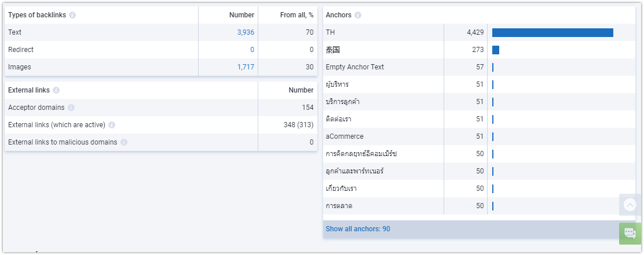Click info icon for active External links
Viewport: 644px width, 255px height.
click(x=112, y=125)
